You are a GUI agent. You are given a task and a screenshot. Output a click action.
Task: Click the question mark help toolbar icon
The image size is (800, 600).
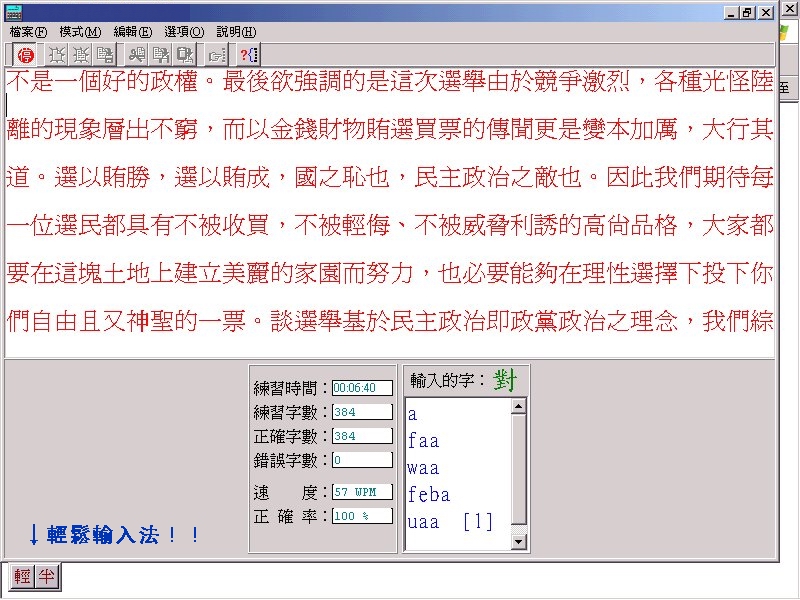(250, 55)
